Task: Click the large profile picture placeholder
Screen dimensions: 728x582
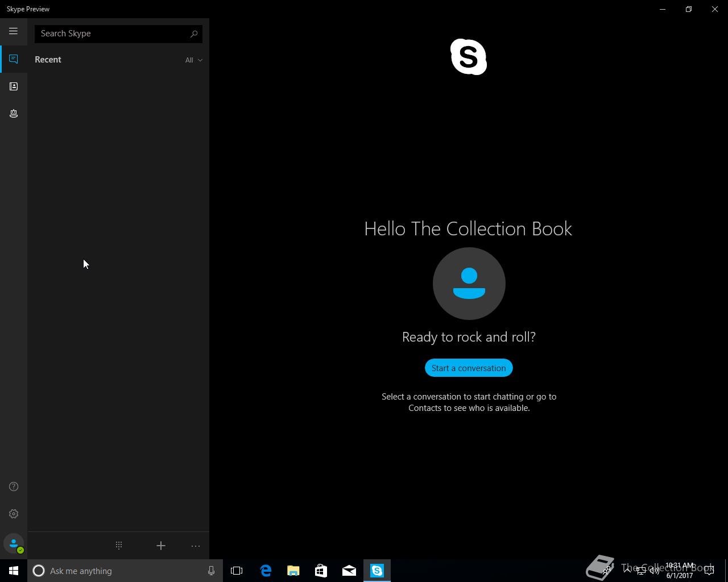Action: (x=469, y=284)
